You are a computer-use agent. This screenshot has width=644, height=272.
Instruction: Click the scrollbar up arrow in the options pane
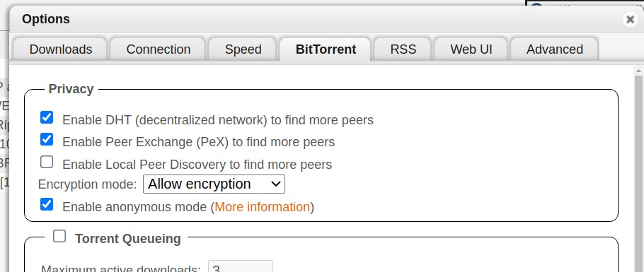point(638,71)
